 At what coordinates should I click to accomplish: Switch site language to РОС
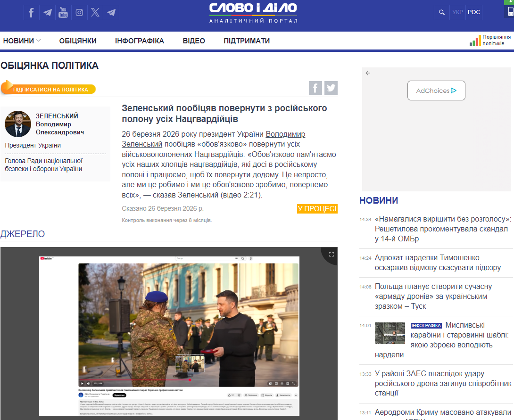474,12
